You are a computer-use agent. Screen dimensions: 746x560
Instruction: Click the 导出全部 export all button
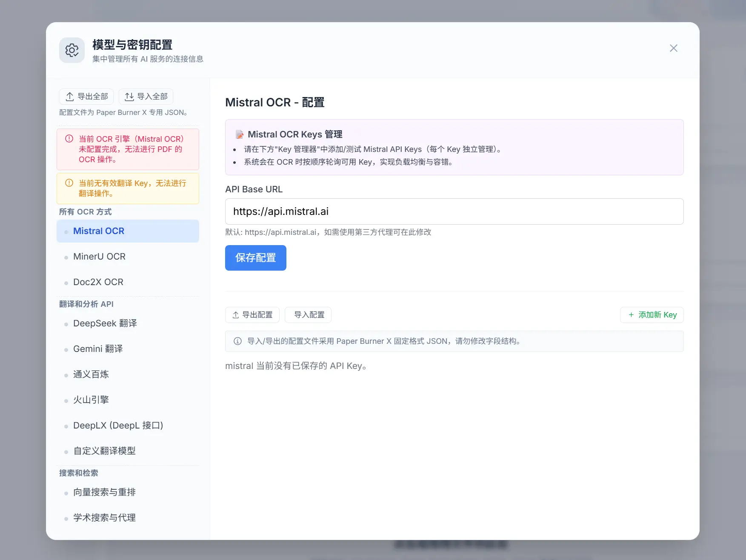pyautogui.click(x=86, y=97)
